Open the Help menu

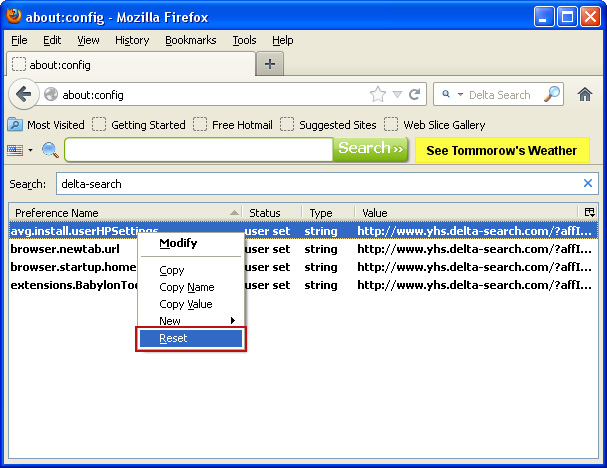(x=283, y=40)
